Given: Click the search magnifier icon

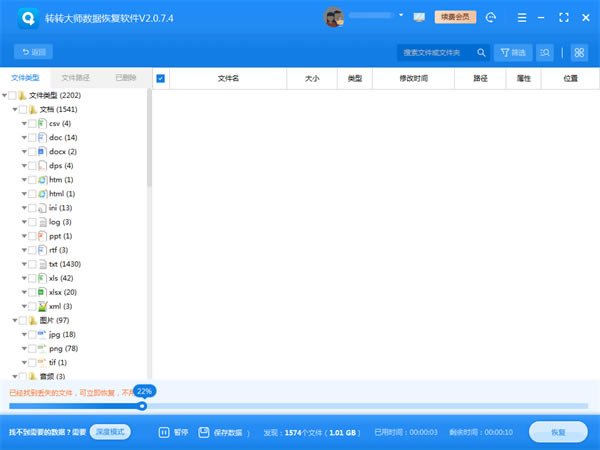Looking at the screenshot, I should 481,52.
